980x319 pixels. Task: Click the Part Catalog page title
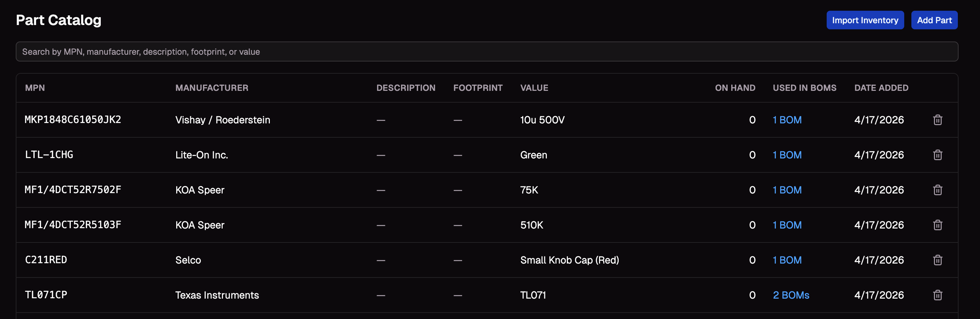coord(59,20)
